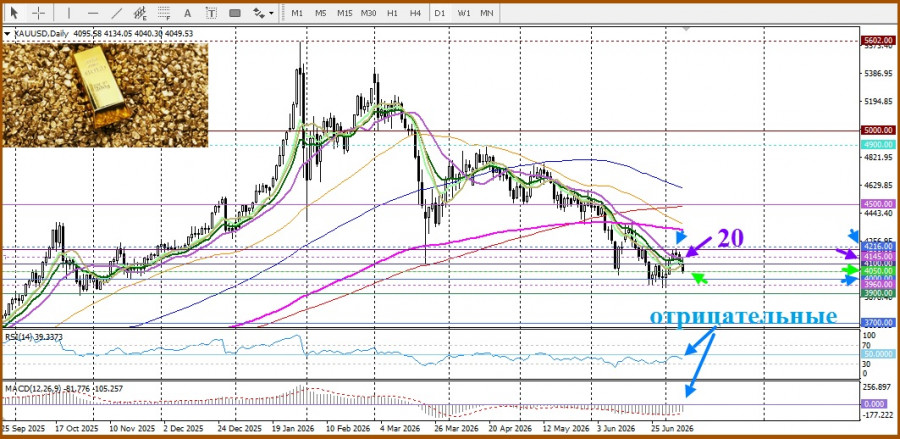Click the 26 Mar 2026 date label
This screenshot has height=439, width=900.
[x=456, y=429]
